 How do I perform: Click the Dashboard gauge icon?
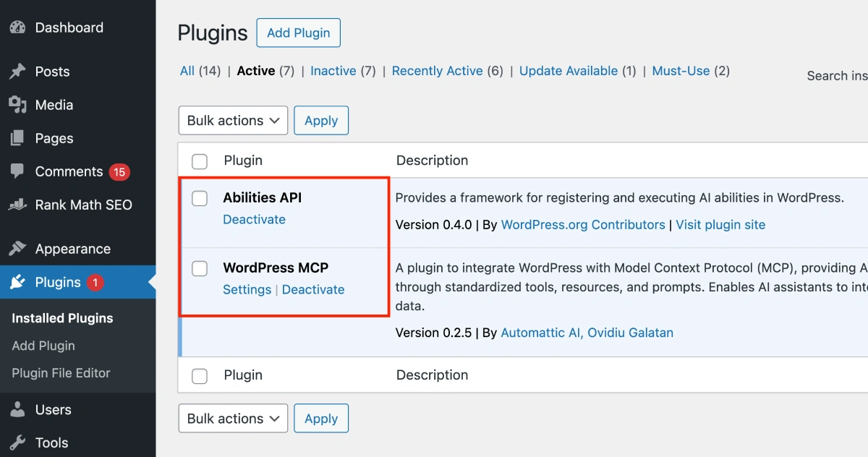[x=17, y=27]
